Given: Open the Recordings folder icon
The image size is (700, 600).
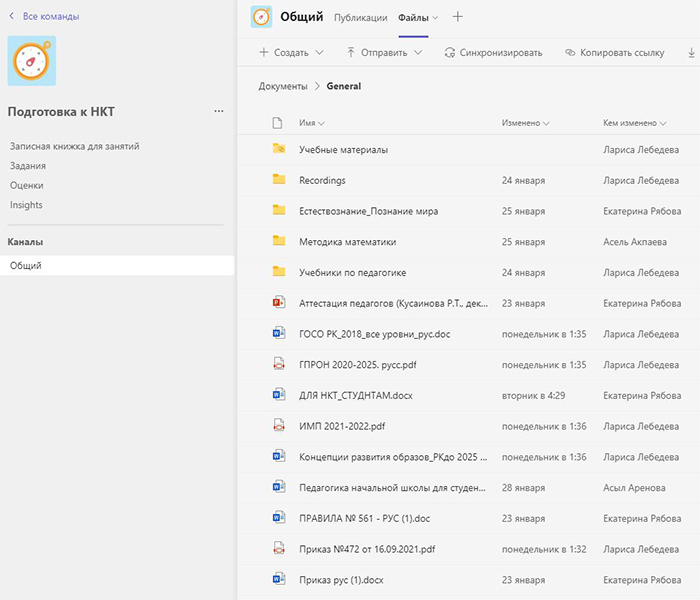Looking at the screenshot, I should coord(279,180).
